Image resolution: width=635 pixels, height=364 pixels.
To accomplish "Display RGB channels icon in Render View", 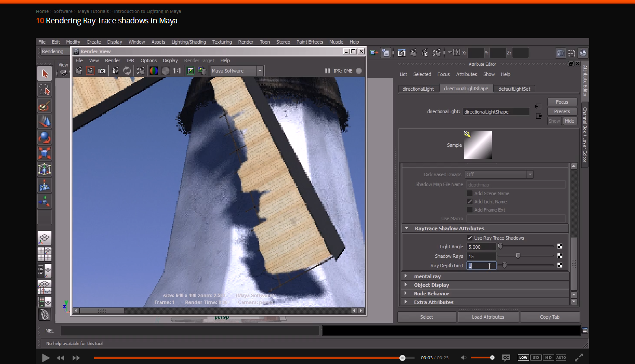I will (x=154, y=71).
